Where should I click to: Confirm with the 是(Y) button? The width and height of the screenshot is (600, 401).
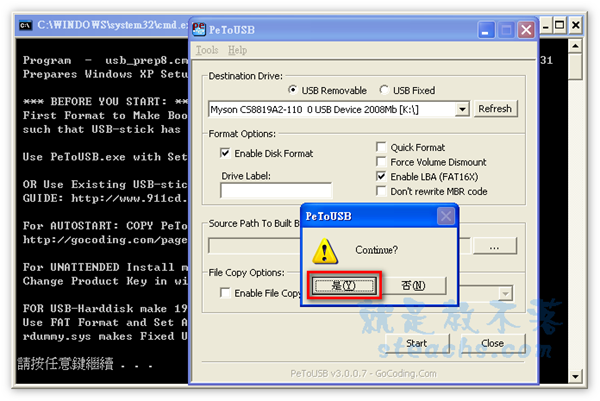pyautogui.click(x=344, y=286)
